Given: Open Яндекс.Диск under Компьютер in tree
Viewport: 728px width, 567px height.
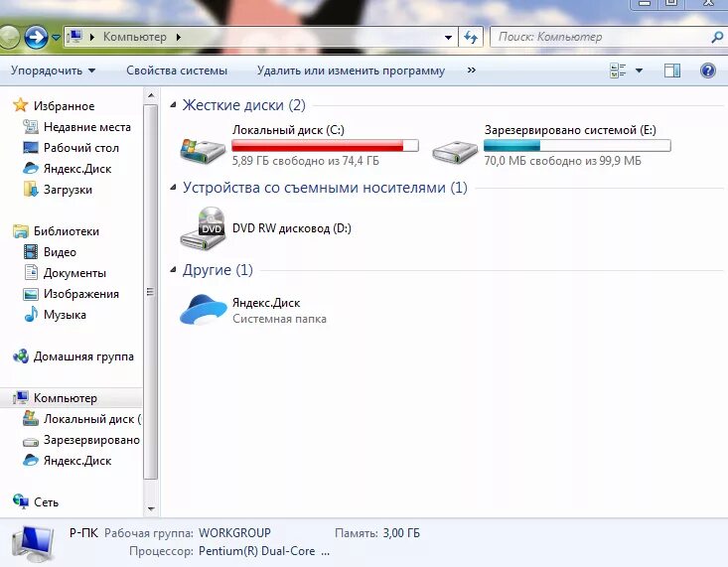Looking at the screenshot, I should click(x=77, y=461).
